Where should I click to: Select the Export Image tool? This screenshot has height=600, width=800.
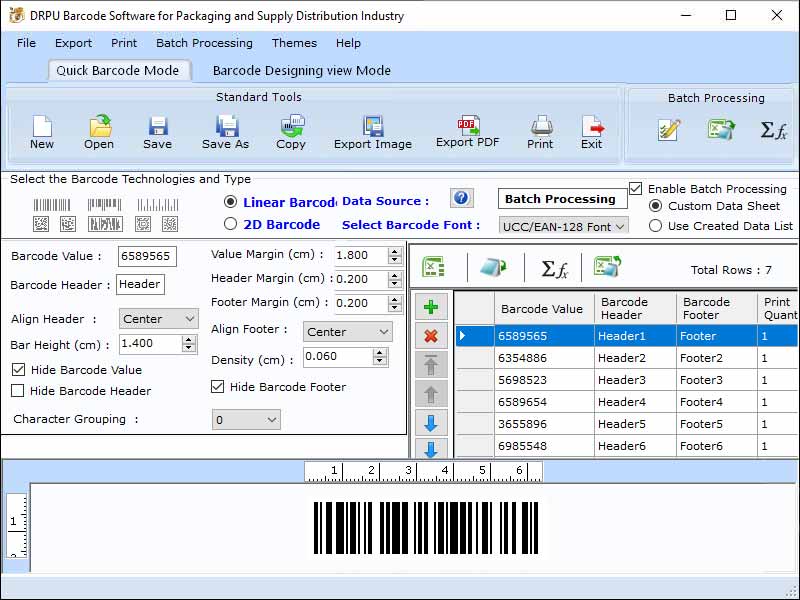pos(372,130)
